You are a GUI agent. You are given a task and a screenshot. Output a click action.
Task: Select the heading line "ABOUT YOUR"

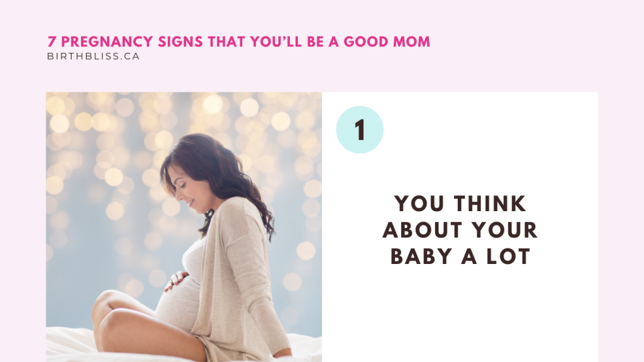pyautogui.click(x=460, y=230)
